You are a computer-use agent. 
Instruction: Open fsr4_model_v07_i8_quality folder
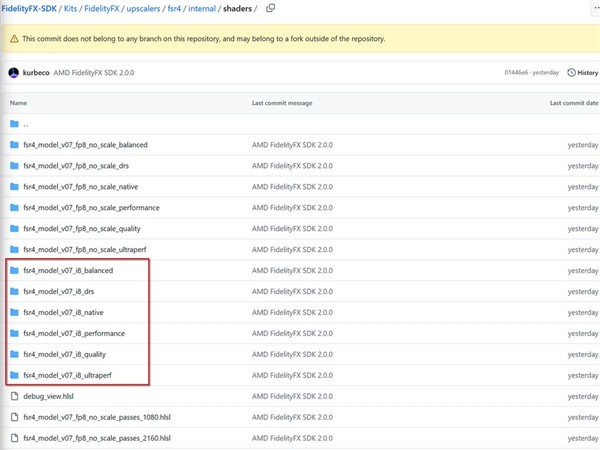click(x=64, y=354)
